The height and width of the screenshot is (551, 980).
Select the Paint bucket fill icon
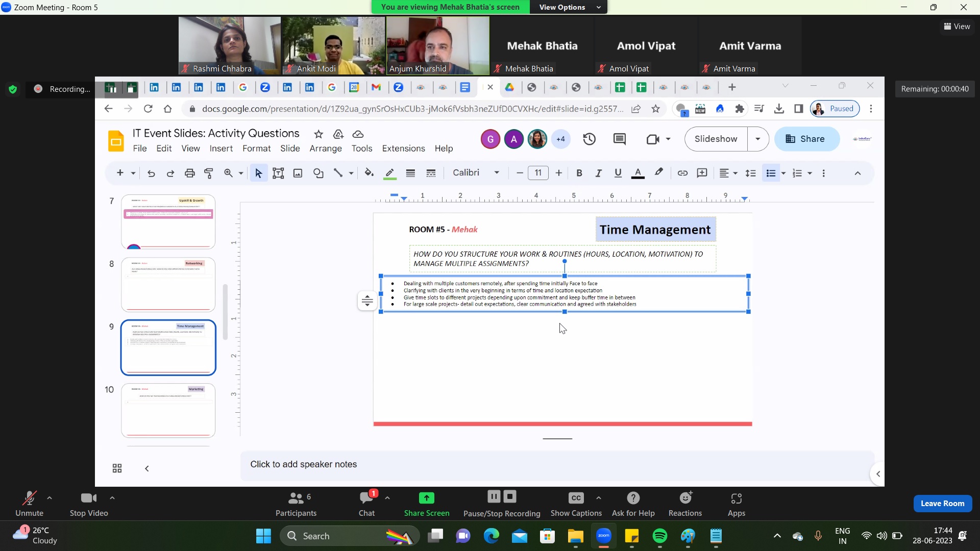click(369, 173)
